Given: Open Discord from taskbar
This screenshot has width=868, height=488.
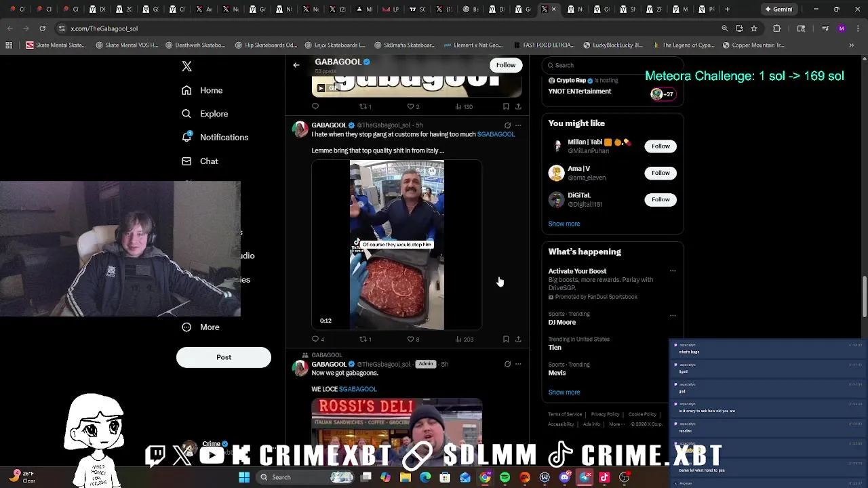Looking at the screenshot, I should [x=565, y=477].
